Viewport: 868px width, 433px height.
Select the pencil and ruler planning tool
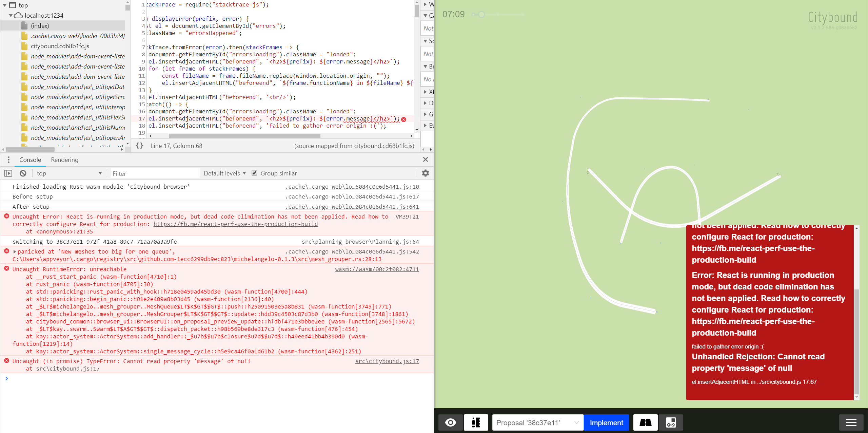point(476,422)
